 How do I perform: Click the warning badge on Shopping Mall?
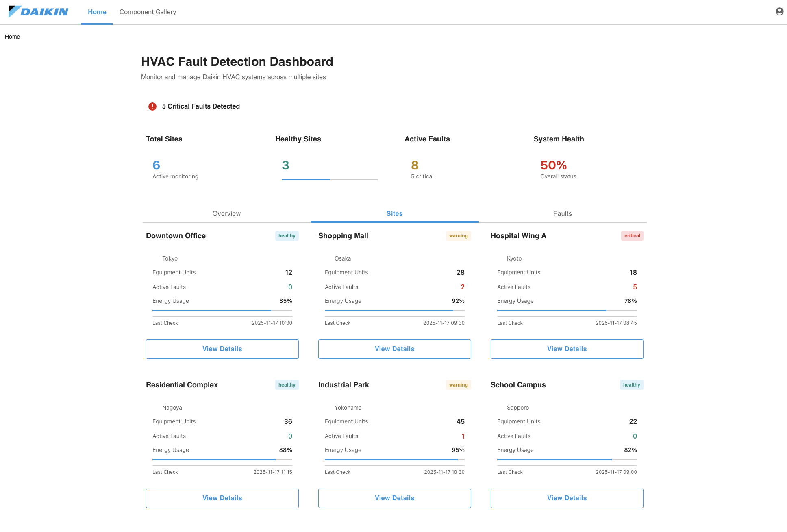[x=459, y=236]
